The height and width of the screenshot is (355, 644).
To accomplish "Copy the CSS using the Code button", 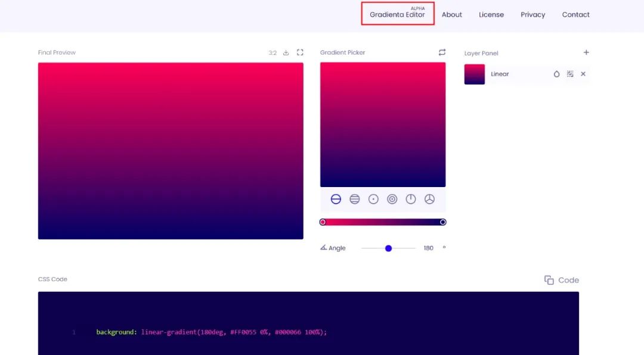I will pyautogui.click(x=562, y=280).
